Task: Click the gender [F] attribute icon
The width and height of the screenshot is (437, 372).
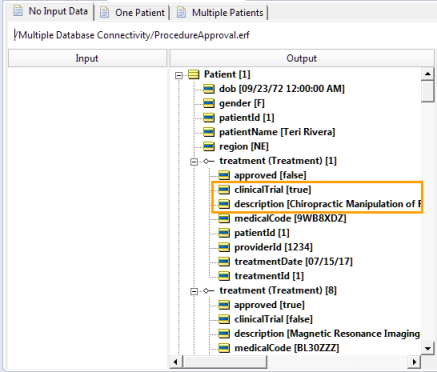Action: point(209,103)
